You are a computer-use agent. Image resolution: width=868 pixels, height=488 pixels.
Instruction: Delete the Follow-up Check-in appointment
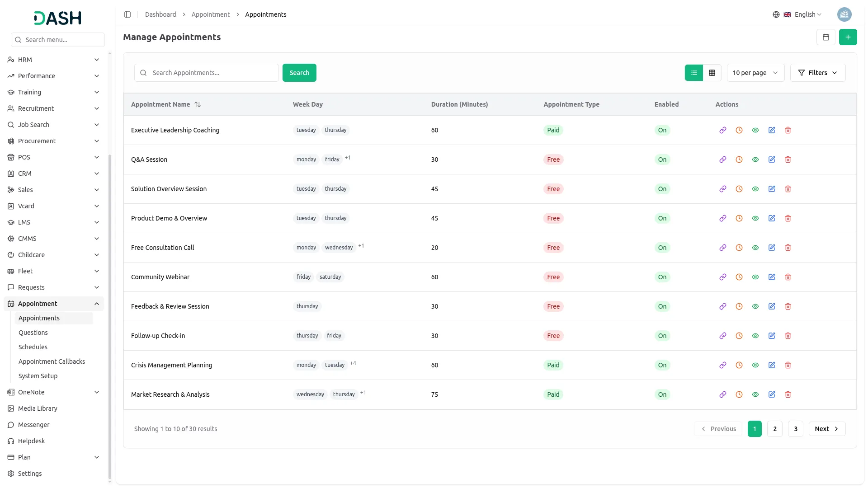click(x=788, y=336)
